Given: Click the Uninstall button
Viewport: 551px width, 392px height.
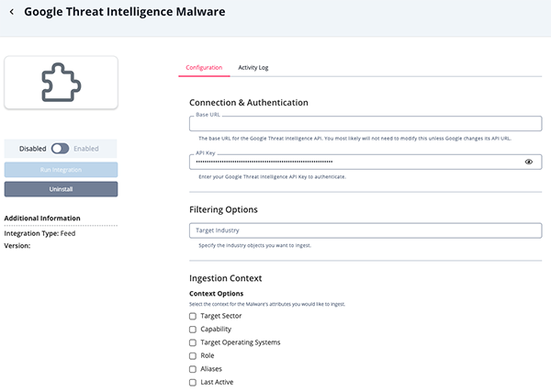Looking at the screenshot, I should 61,189.
